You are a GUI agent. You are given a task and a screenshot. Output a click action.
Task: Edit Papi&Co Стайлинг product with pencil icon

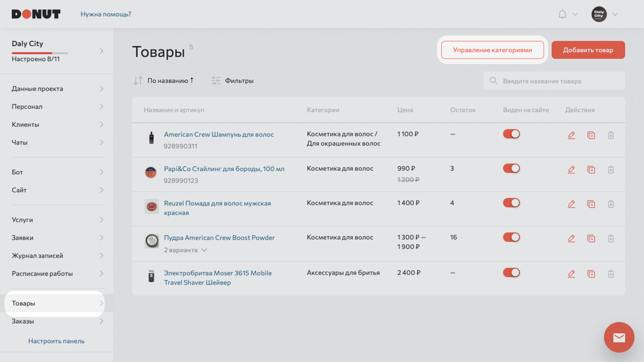click(571, 170)
